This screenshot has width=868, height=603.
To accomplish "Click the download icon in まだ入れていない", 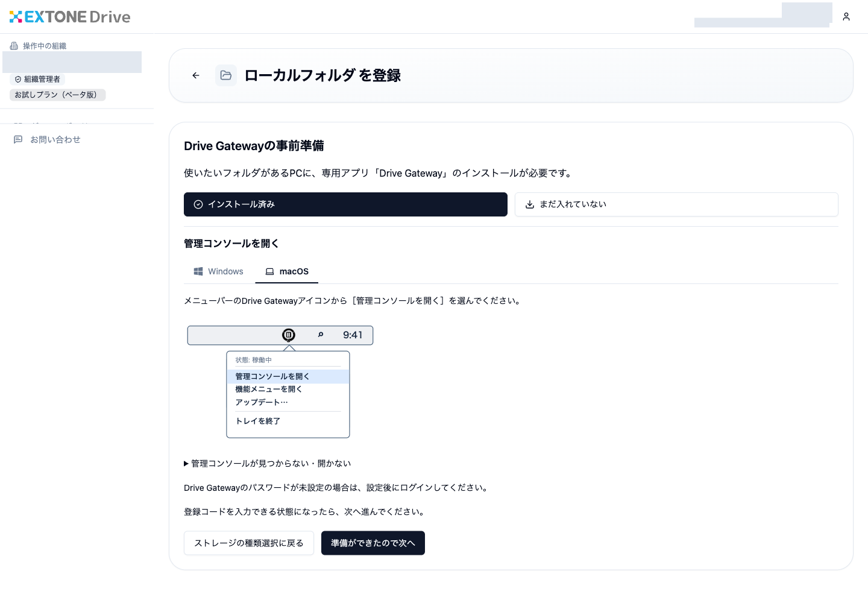I will [530, 204].
